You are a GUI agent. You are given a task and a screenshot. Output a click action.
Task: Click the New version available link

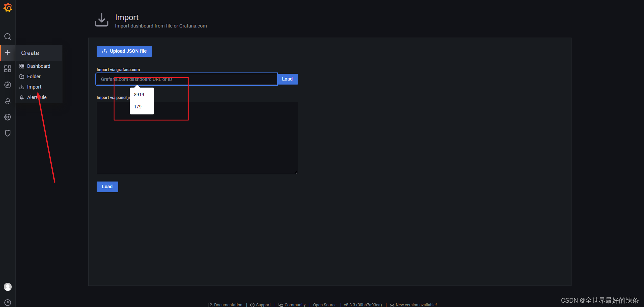(413, 305)
